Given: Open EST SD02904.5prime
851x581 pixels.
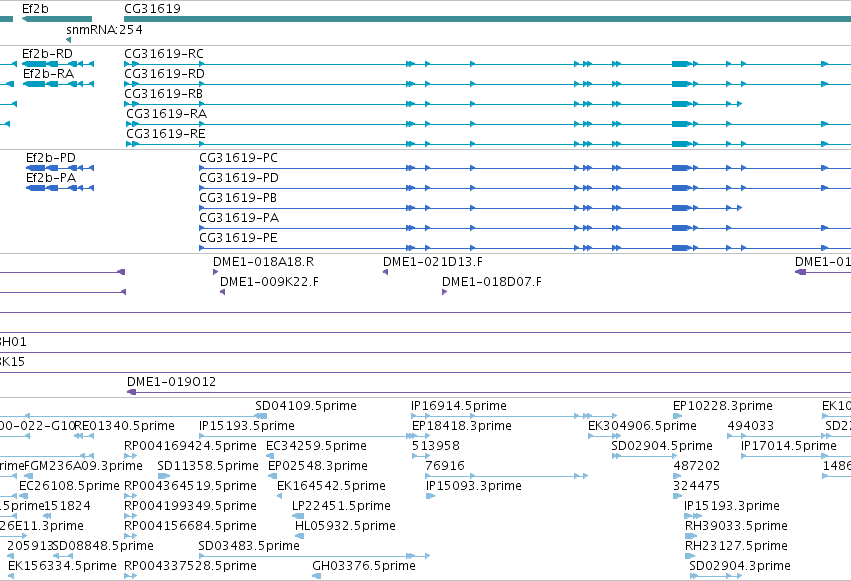Looking at the screenshot, I should click(x=662, y=446).
